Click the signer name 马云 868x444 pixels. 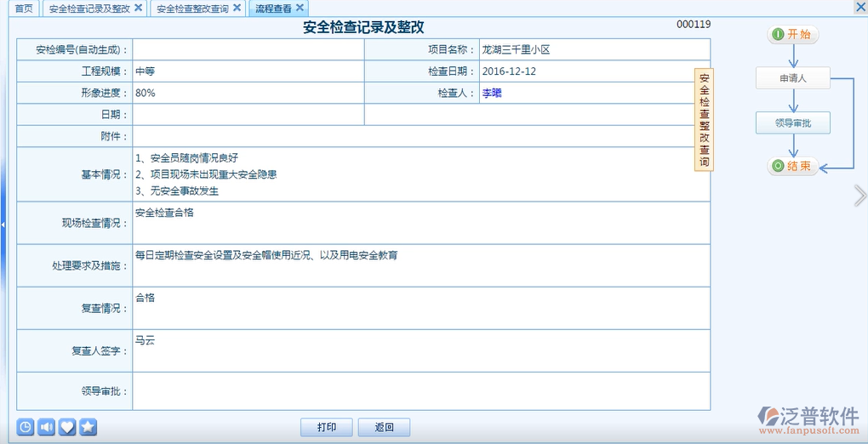145,340
